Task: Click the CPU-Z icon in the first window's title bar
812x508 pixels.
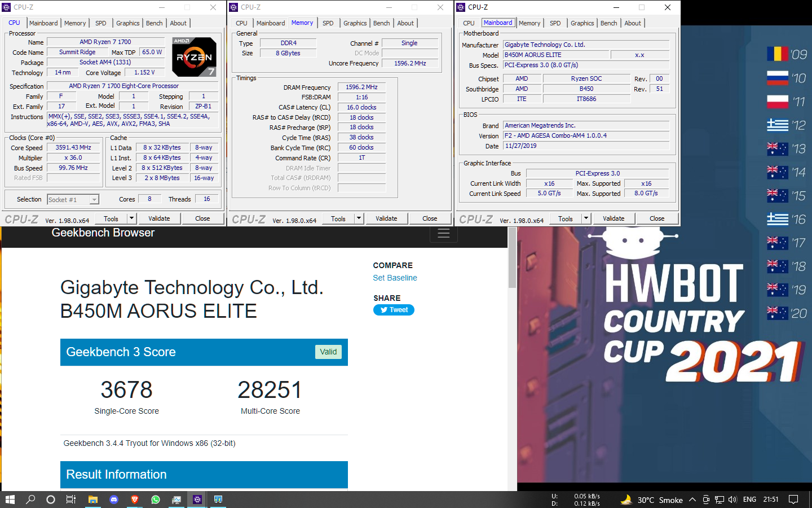Action: tap(7, 7)
